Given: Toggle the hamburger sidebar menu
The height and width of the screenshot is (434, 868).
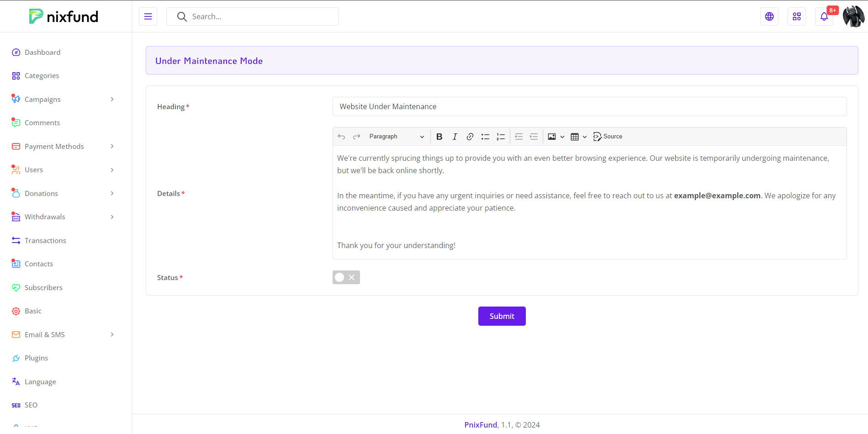Looking at the screenshot, I should (148, 17).
